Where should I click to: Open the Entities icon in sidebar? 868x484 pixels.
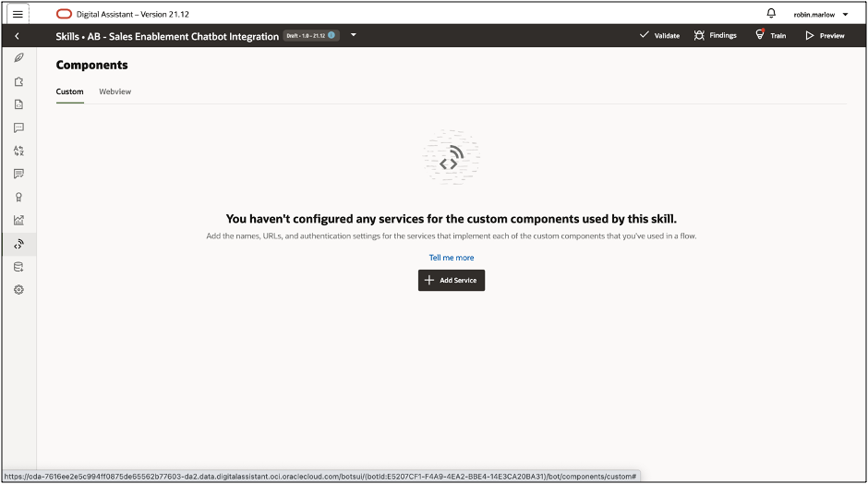coord(18,81)
